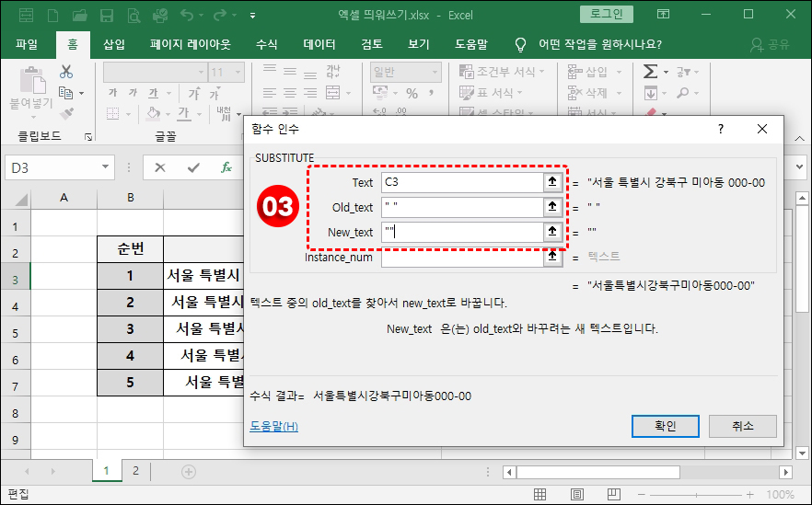Click the center align horizontal icon
The height and width of the screenshot is (505, 812).
290,93
